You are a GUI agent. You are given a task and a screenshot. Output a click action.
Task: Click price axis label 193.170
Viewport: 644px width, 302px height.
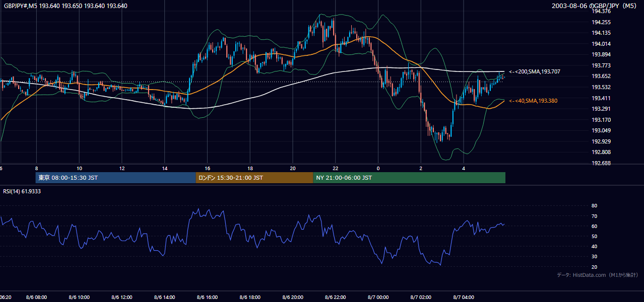(x=601, y=120)
